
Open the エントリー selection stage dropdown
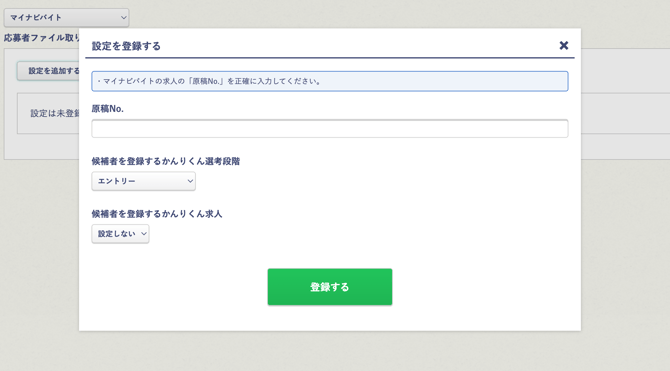pyautogui.click(x=144, y=181)
